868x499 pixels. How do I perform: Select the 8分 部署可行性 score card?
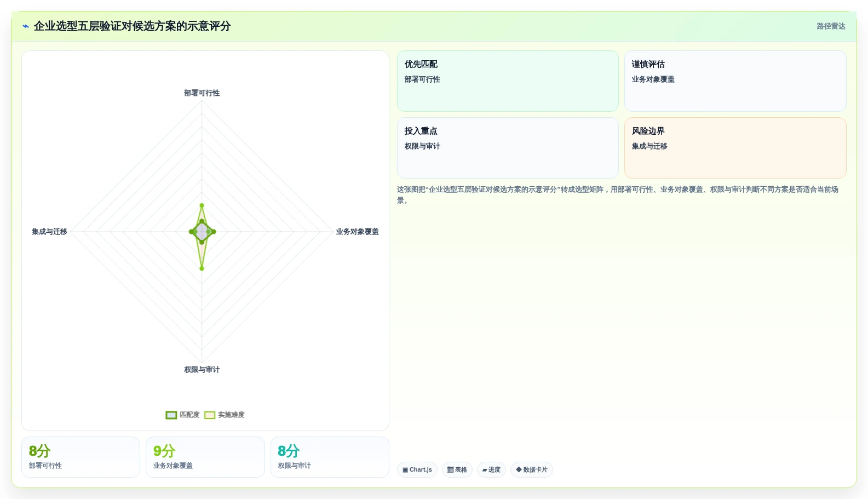pos(81,457)
